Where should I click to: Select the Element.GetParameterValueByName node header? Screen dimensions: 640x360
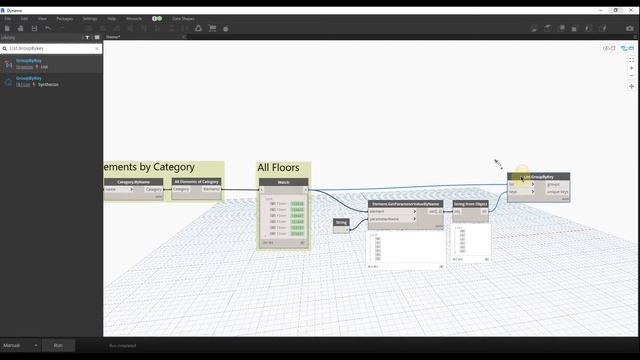click(405, 204)
